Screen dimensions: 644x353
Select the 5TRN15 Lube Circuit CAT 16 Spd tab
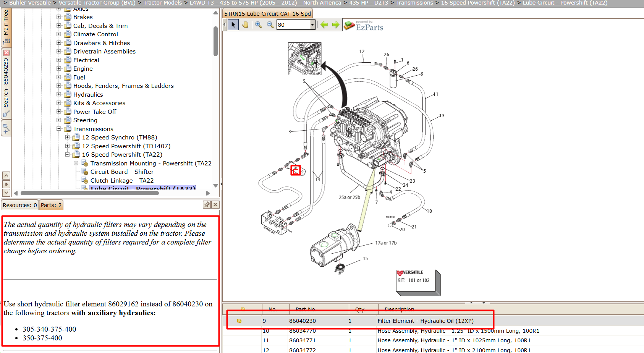(x=268, y=14)
